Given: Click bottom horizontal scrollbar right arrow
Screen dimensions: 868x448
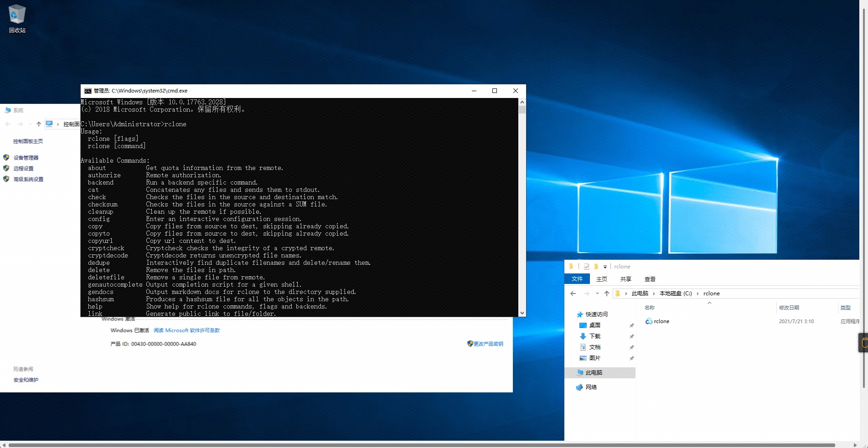Looking at the screenshot, I should (x=855, y=445).
